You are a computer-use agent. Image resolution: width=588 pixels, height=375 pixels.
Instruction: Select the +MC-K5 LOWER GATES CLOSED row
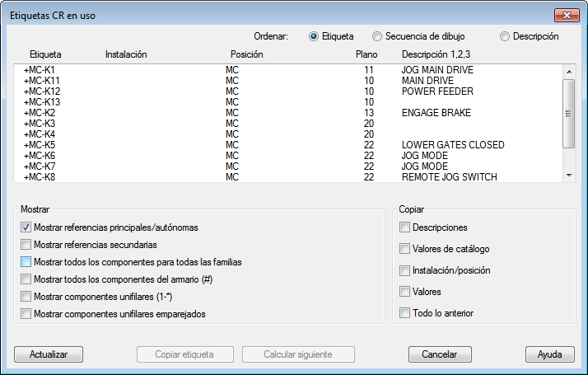247,145
